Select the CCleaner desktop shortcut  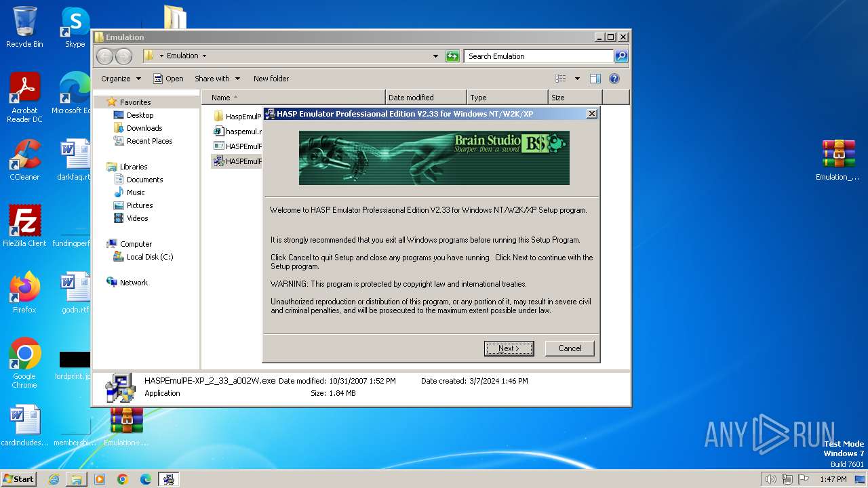[x=24, y=160]
